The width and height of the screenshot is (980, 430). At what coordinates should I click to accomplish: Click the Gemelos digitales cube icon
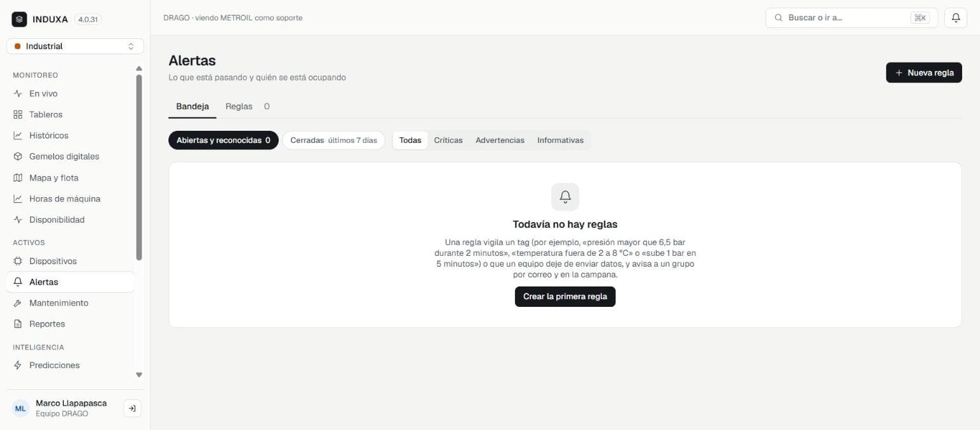(x=18, y=157)
